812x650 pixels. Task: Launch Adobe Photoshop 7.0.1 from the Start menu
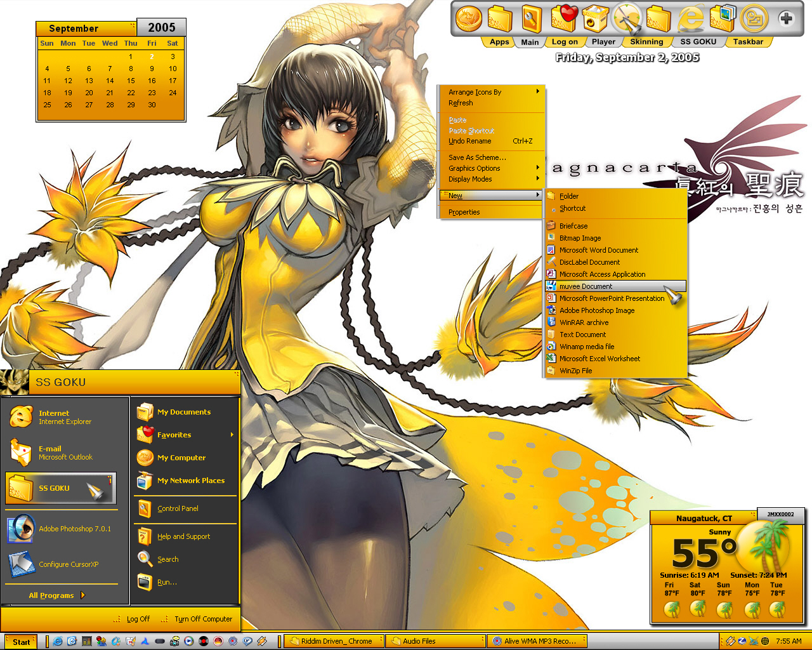pyautogui.click(x=62, y=529)
